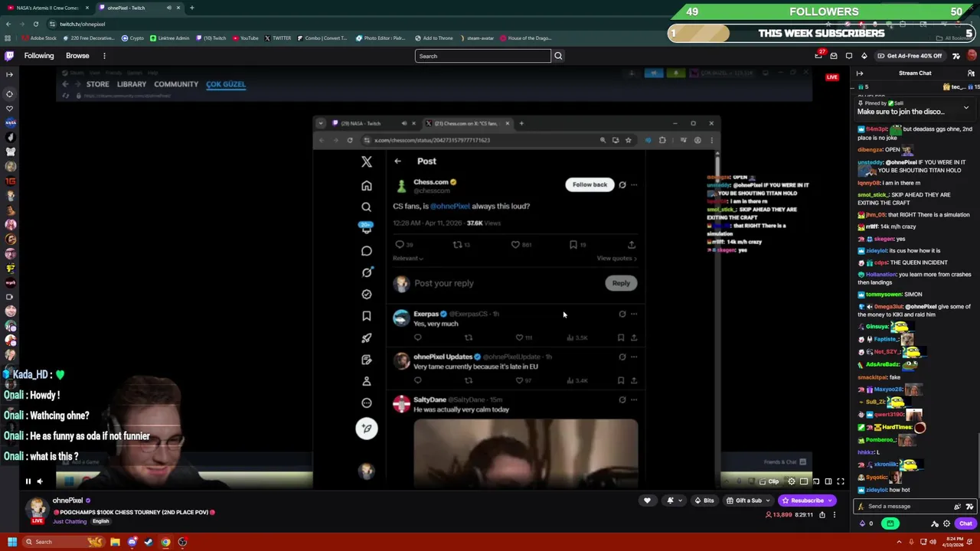
Task: Open the Whispers speech-bubble icon
Action: tap(849, 56)
